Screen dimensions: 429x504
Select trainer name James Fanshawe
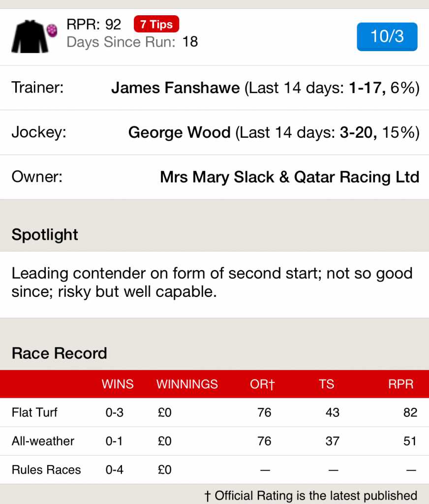click(176, 88)
